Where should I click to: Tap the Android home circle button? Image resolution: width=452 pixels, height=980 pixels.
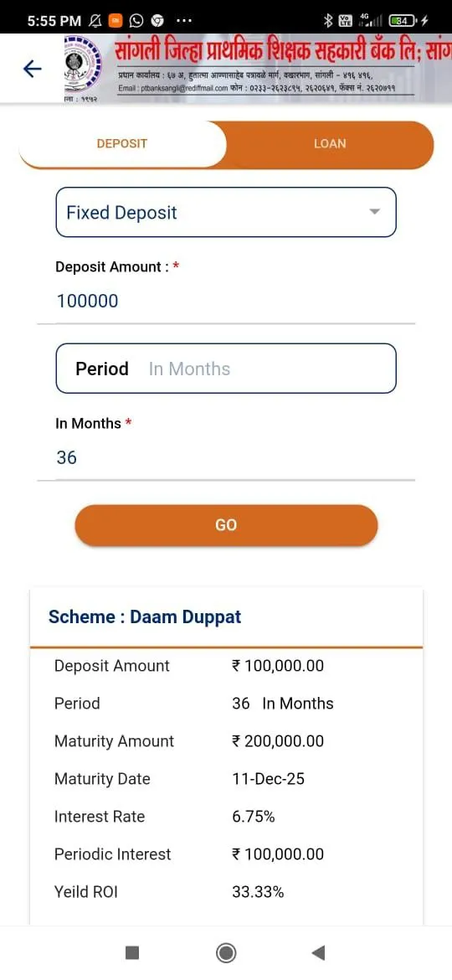(225, 952)
